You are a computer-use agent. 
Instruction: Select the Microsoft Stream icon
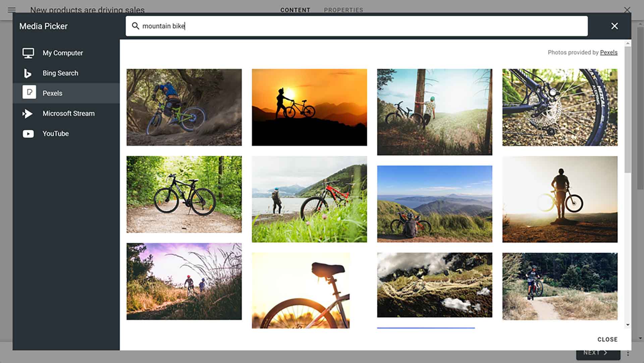[28, 113]
